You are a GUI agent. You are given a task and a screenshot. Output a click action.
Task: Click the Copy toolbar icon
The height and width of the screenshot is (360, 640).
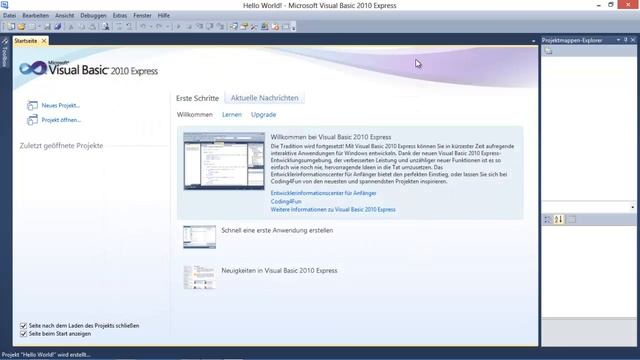(82, 27)
